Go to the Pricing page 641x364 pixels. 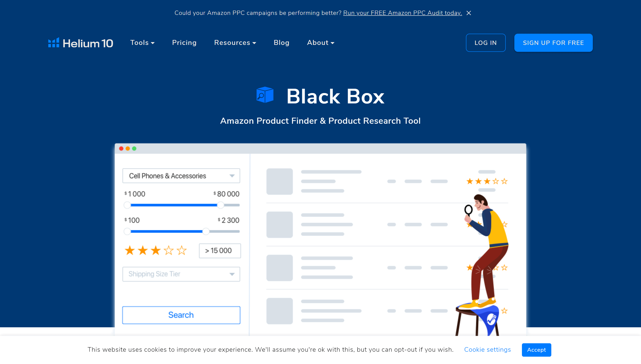[184, 43]
